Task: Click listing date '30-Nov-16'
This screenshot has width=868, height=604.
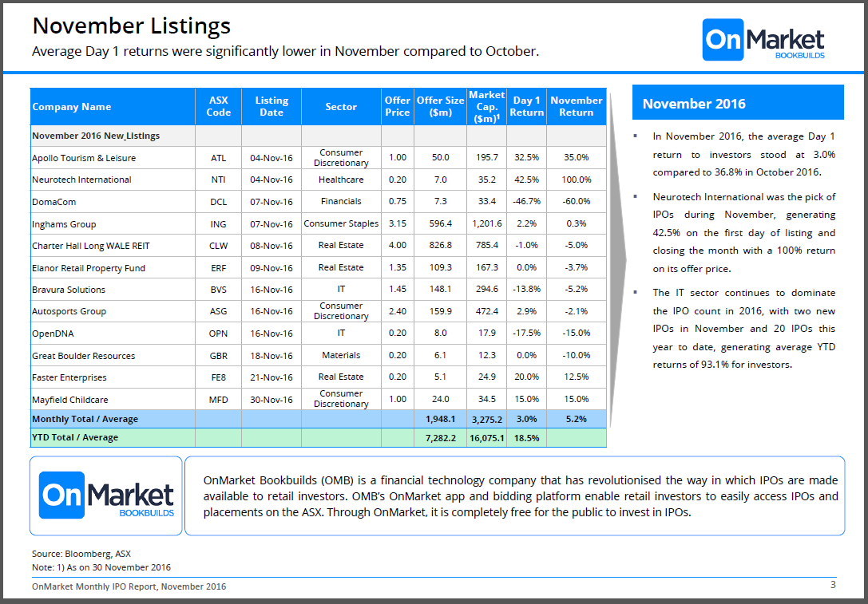Action: (271, 400)
